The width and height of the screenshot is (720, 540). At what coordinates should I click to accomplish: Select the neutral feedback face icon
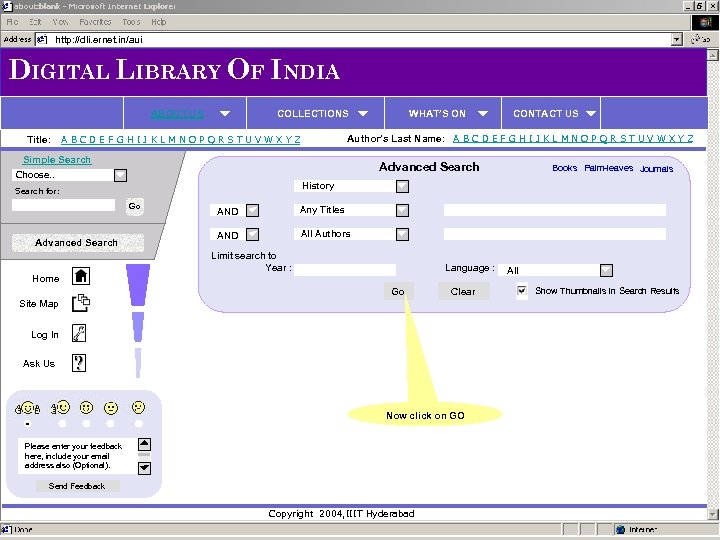point(111,408)
